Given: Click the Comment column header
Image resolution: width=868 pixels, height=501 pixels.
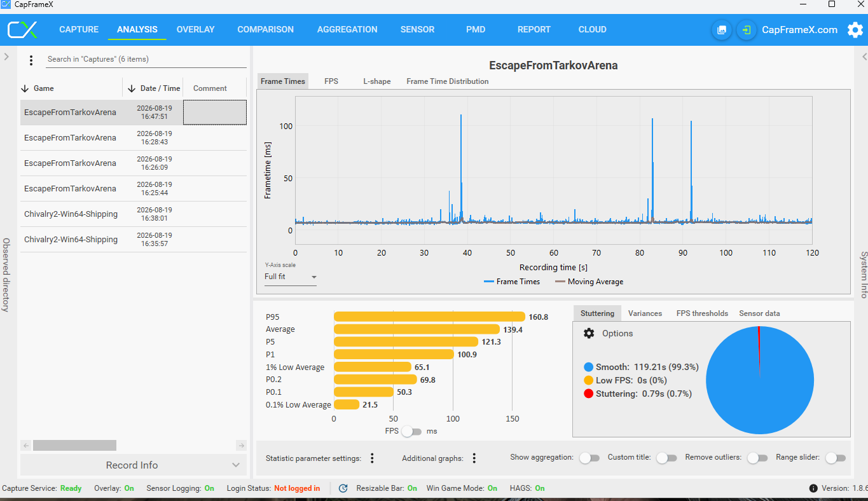Looking at the screenshot, I should (210, 88).
